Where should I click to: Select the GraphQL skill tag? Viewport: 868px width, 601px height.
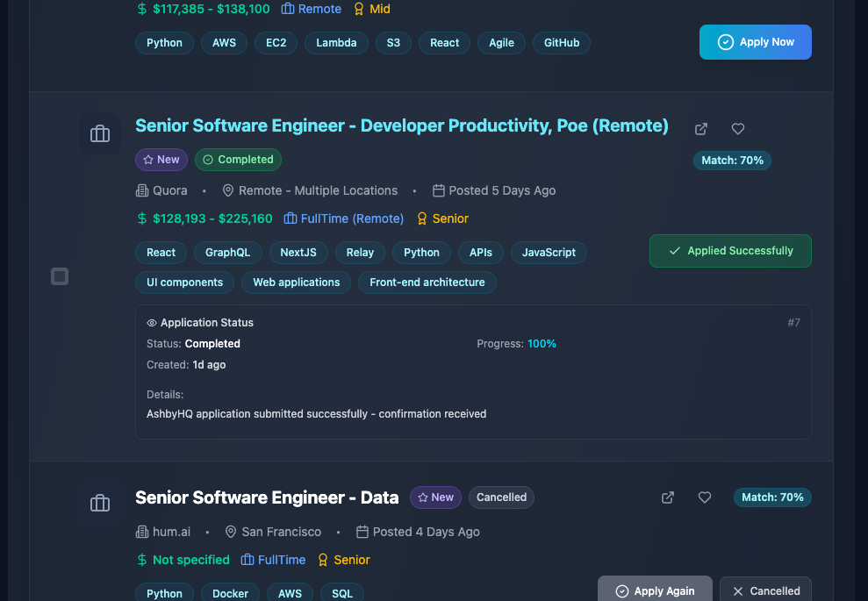(x=227, y=253)
